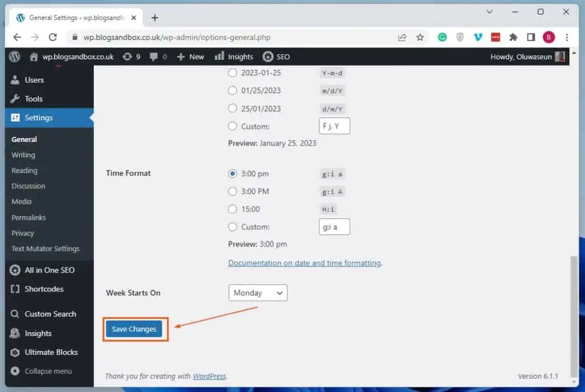Select the 25/01/2023 date format
The width and height of the screenshot is (585, 392).
[233, 108]
